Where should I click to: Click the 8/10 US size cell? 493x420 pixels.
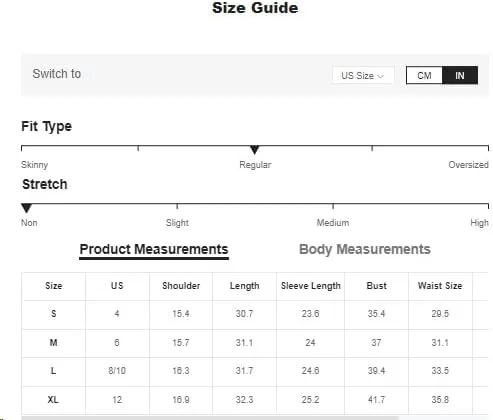(117, 371)
